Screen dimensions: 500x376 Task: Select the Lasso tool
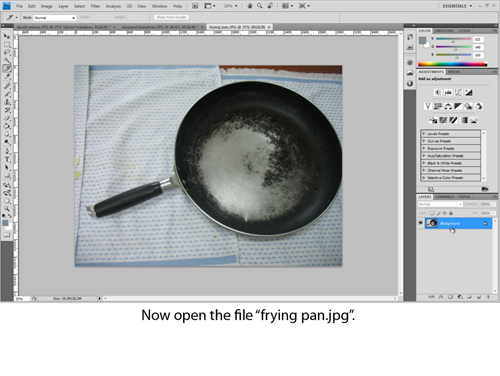[7, 52]
